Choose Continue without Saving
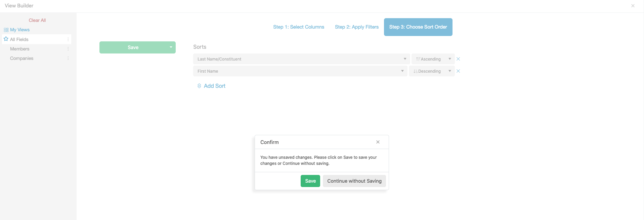Screen dimensions: 644x220 click(354, 181)
